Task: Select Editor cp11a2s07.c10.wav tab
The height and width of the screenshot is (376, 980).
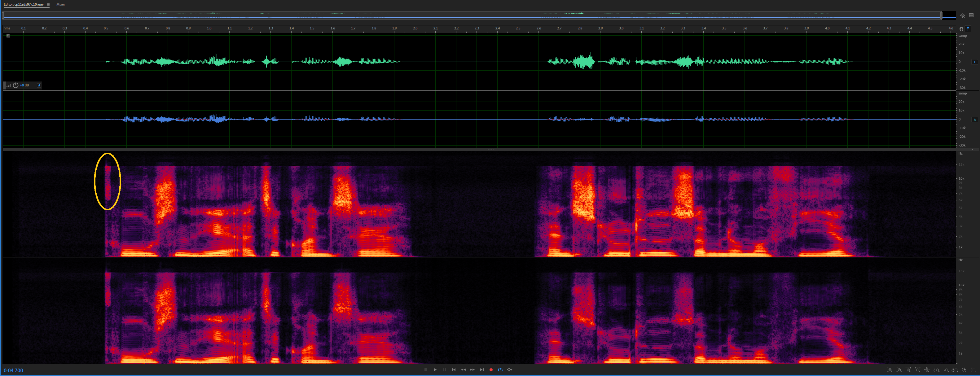Action: tap(24, 5)
